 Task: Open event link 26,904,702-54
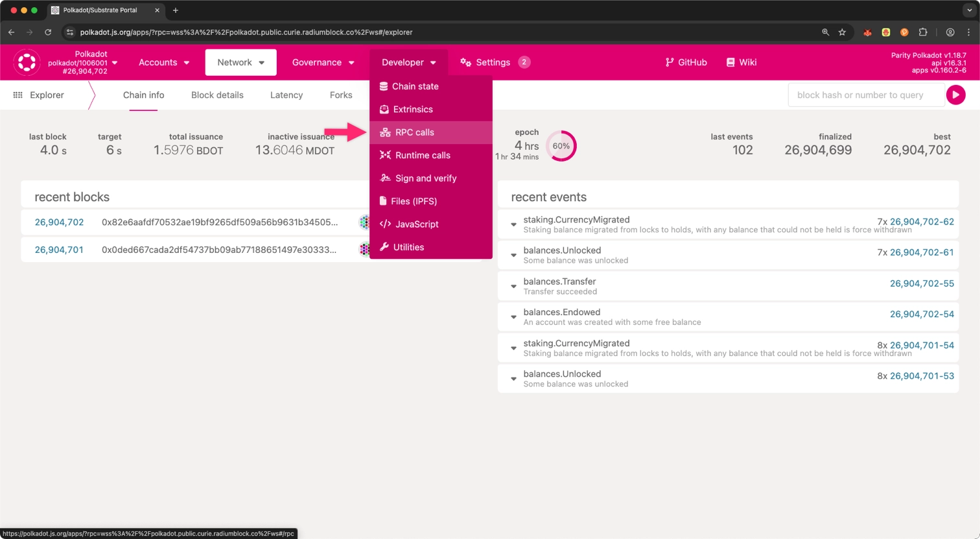tap(922, 314)
